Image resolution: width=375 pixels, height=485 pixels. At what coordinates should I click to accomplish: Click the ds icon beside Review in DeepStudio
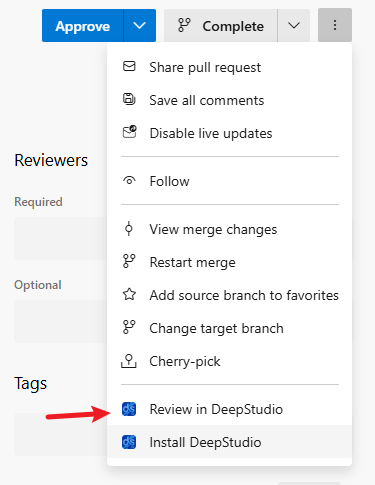[129, 409]
